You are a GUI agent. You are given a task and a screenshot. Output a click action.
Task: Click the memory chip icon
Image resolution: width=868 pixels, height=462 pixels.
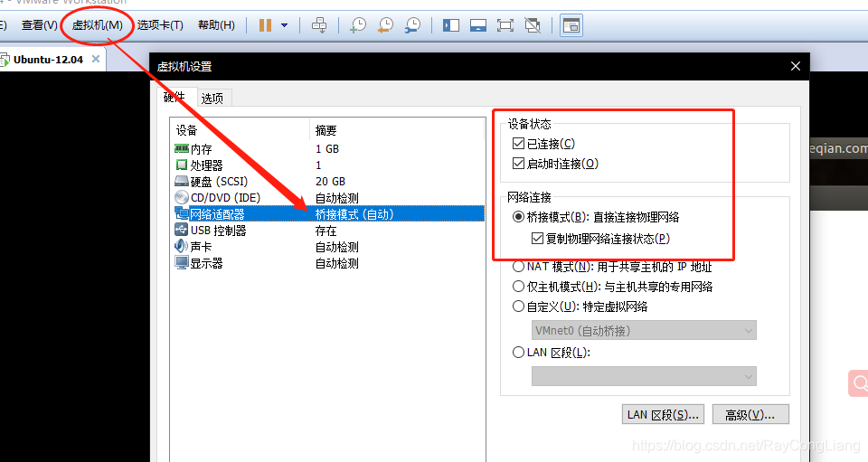pos(182,148)
